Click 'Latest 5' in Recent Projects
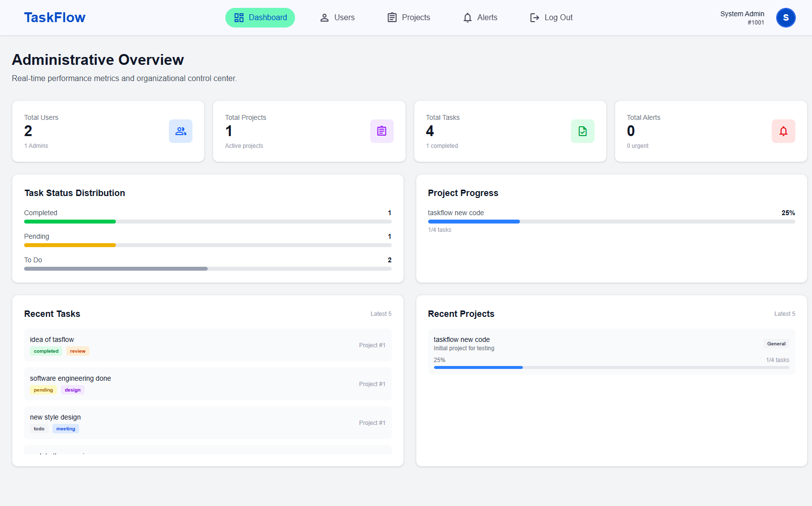The width and height of the screenshot is (812, 506). coord(785,314)
